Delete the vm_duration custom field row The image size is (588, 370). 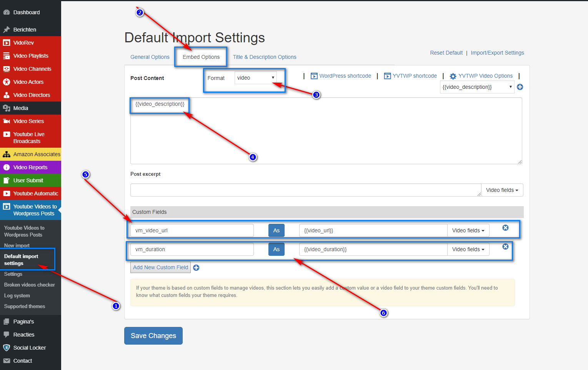point(505,247)
